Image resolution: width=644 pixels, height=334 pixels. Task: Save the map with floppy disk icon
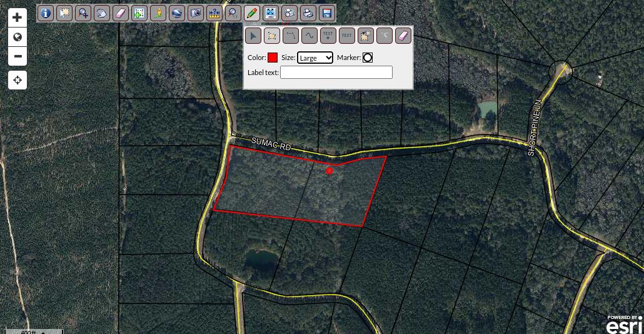tap(327, 13)
